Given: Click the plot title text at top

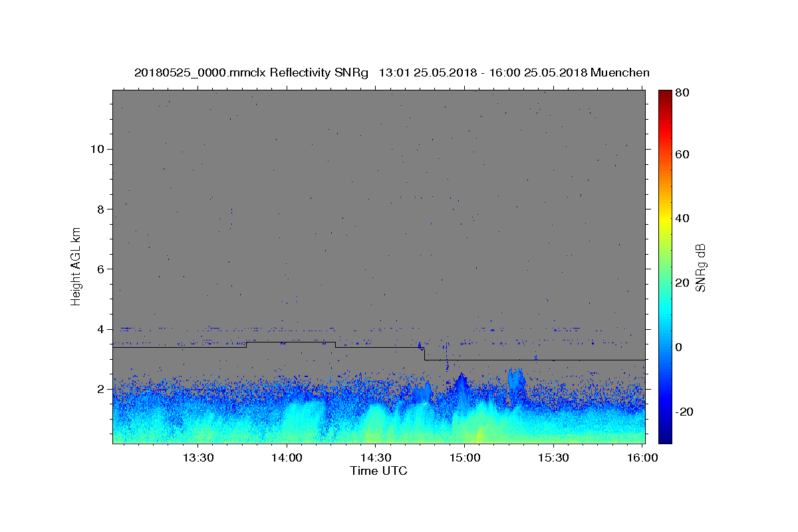Looking at the screenshot, I should [x=392, y=72].
